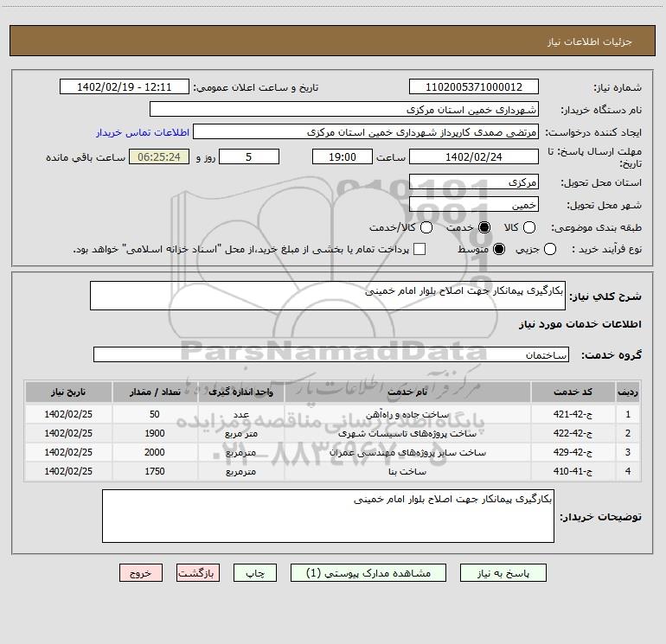Click service code ج-41-410
Viewport: 666px width, 644px height.
tap(573, 471)
